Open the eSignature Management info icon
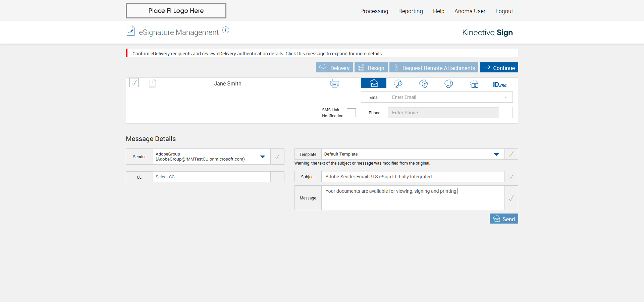Image resolution: width=644 pixels, height=302 pixels. pyautogui.click(x=226, y=30)
